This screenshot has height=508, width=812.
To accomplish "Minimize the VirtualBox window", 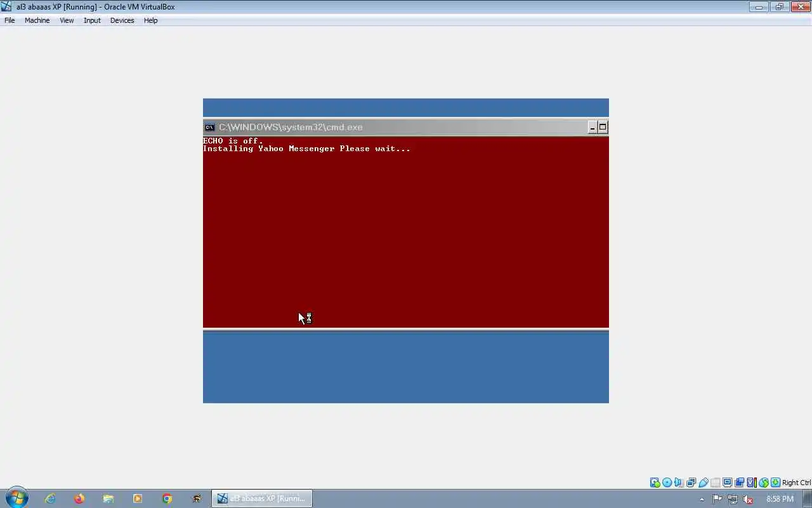I will pyautogui.click(x=759, y=7).
